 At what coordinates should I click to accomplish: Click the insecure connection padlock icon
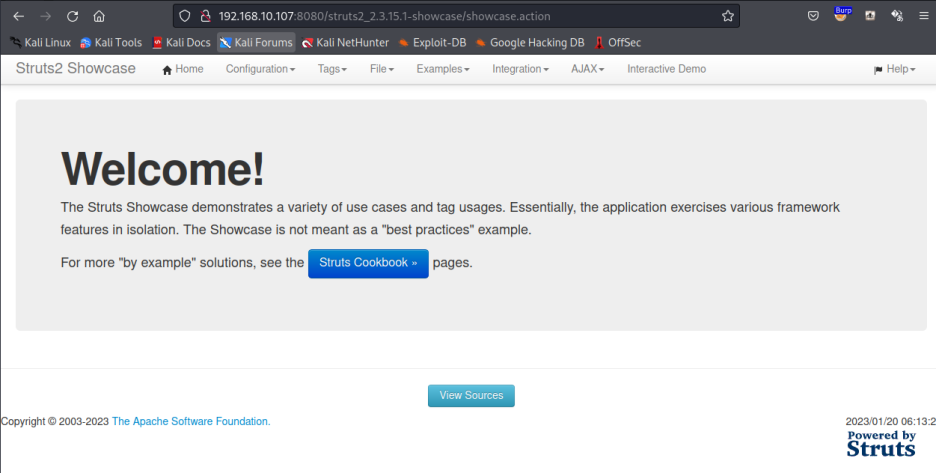(x=205, y=16)
